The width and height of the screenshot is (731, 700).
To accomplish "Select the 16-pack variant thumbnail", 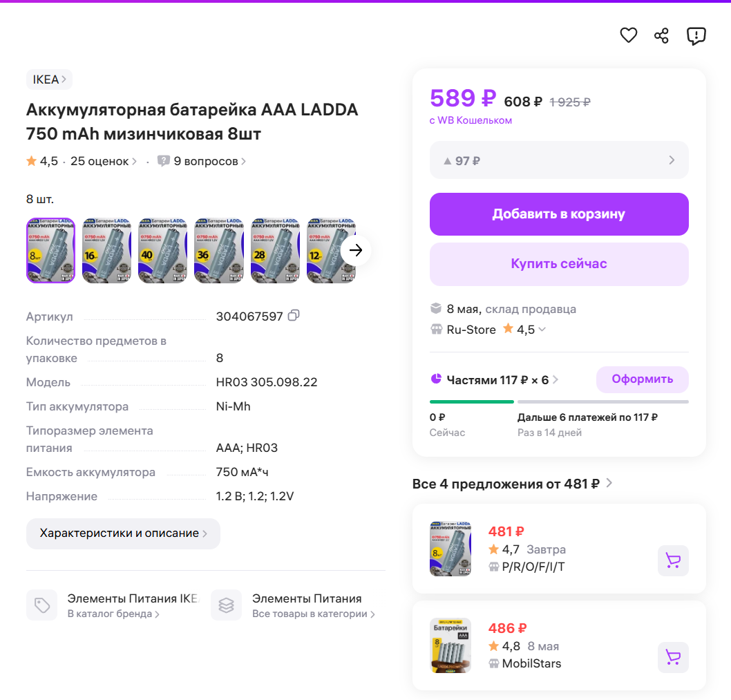I will pos(107,250).
